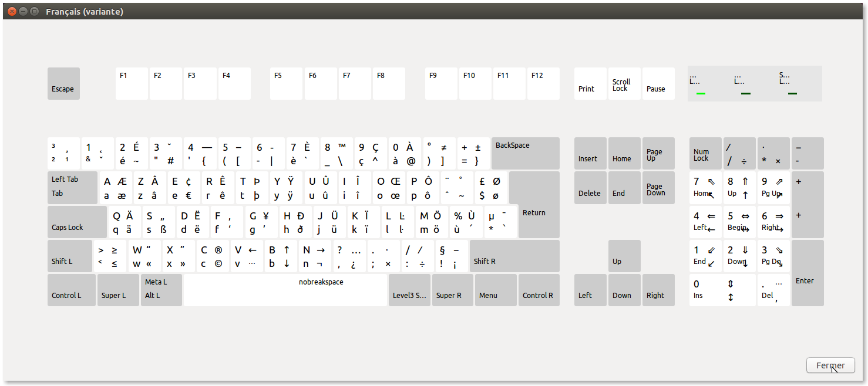This screenshot has height=386, width=868.
Task: Click the numpad 3 Pg Dn key
Action: (773, 256)
